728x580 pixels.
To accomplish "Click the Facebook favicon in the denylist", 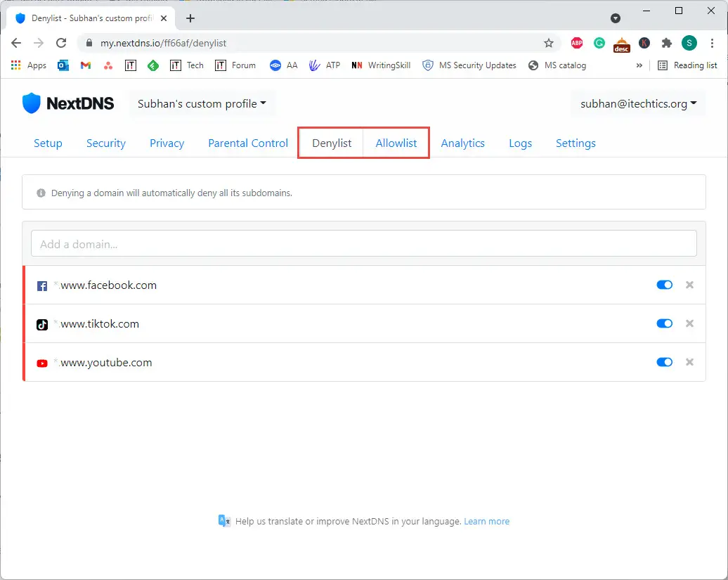I will (x=42, y=286).
